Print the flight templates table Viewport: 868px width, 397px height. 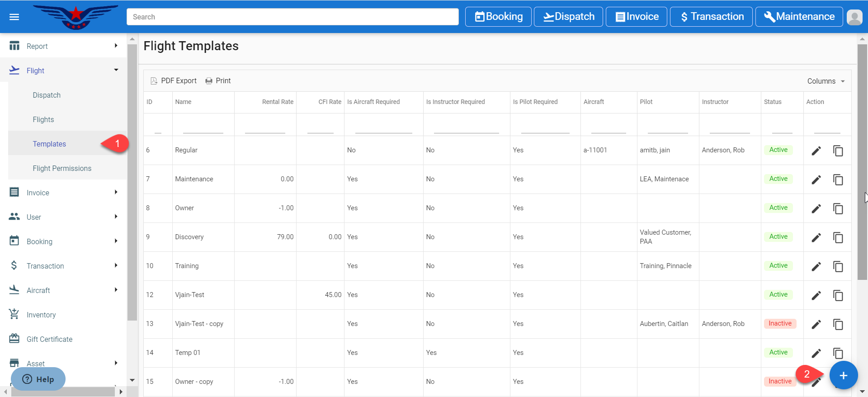pos(218,81)
